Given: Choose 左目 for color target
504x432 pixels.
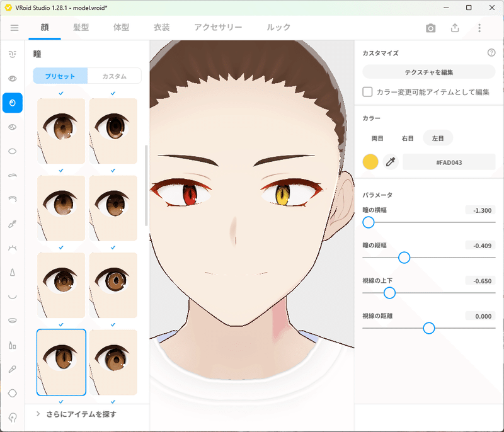Looking at the screenshot, I should [x=438, y=138].
